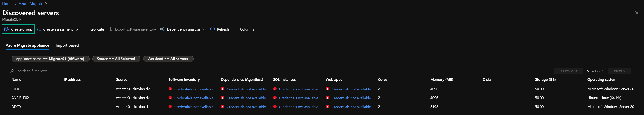
Task: Select the STF01 server name
Action: [x=16, y=89]
